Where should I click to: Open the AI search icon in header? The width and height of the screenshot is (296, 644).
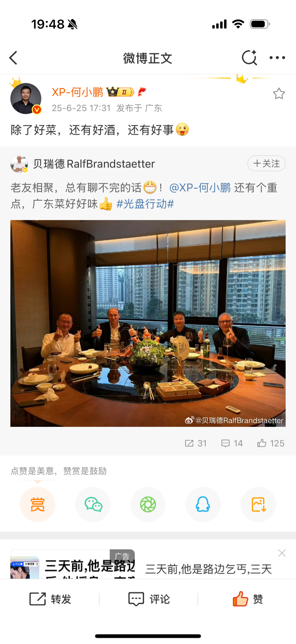[x=249, y=58]
